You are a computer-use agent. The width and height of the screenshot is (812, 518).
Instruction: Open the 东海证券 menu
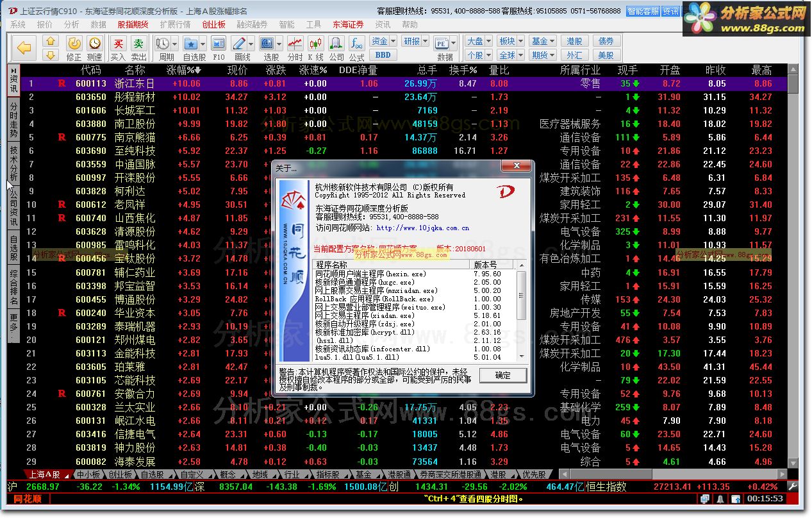coord(348,25)
